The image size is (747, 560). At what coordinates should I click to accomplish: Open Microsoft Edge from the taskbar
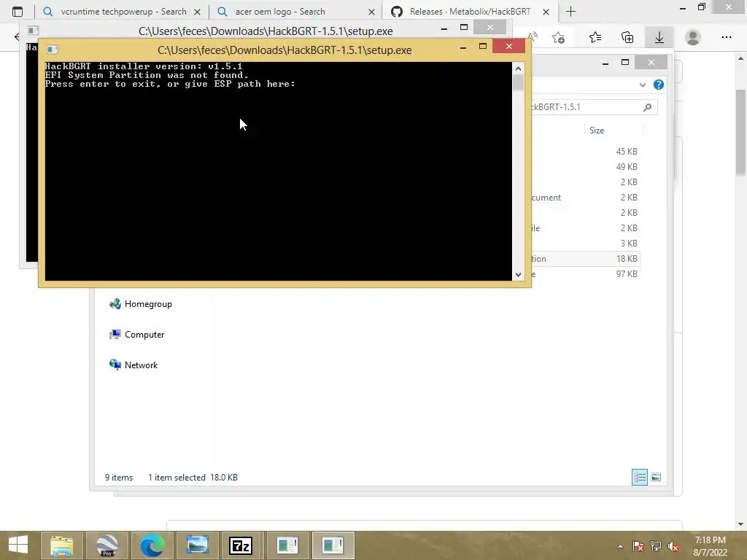click(152, 545)
